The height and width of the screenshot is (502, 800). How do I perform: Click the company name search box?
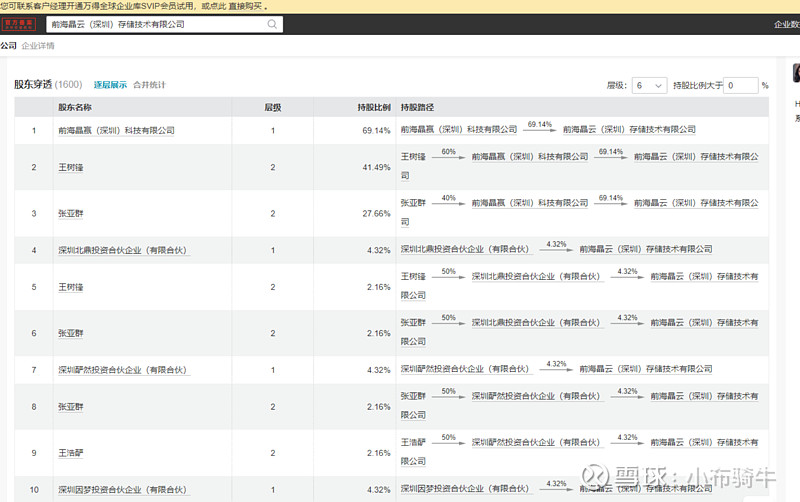155,24
